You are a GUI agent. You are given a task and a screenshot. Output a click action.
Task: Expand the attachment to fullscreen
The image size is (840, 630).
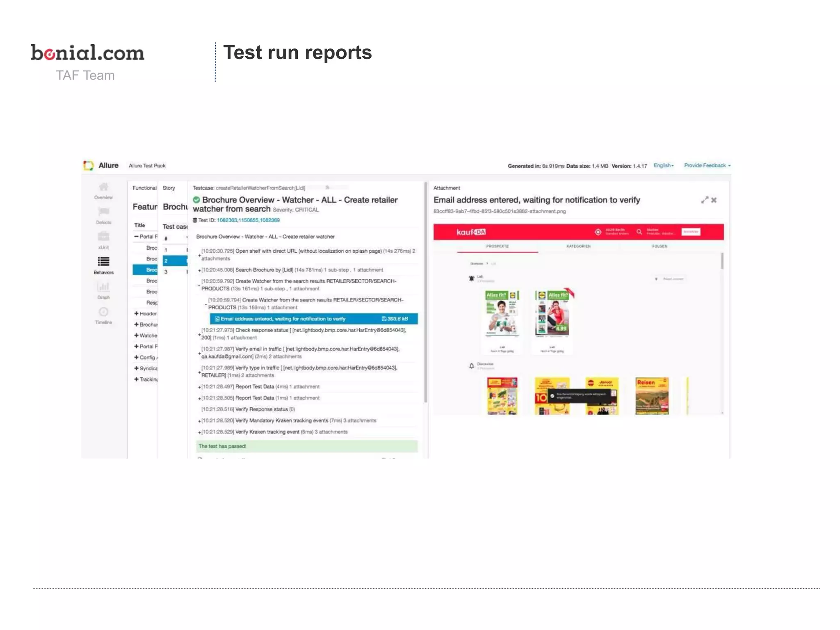705,200
